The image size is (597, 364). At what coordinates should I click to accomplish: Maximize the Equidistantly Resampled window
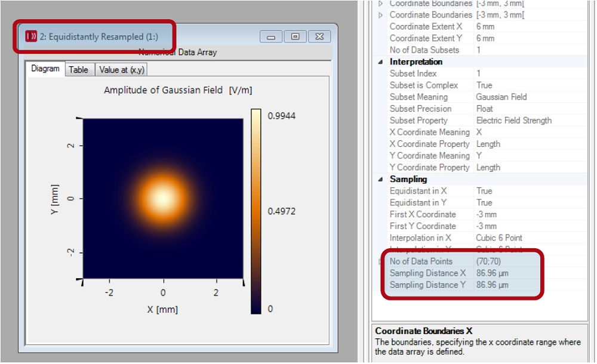[x=295, y=36]
